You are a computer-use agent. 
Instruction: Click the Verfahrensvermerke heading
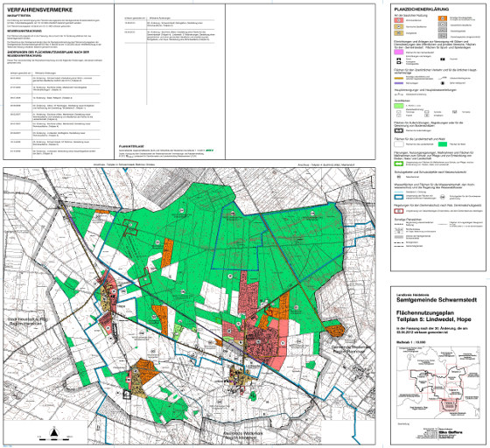click(x=39, y=10)
